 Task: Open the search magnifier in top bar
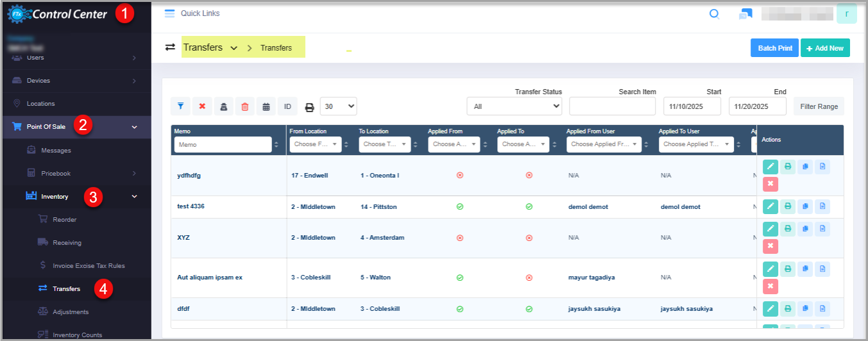[x=714, y=13]
